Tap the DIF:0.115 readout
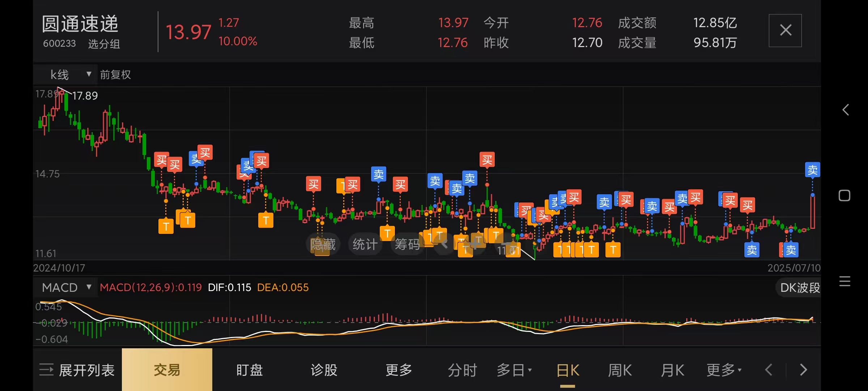Screen dimensions: 868x391 tap(229, 287)
